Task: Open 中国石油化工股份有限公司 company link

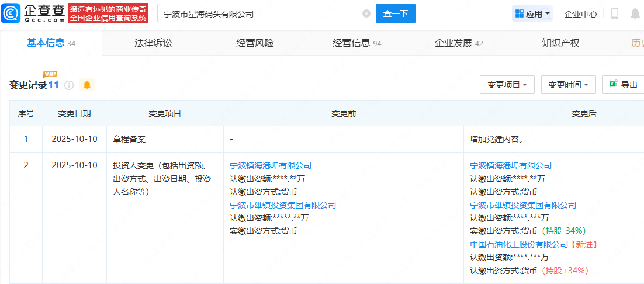Action: pyautogui.click(x=519, y=244)
